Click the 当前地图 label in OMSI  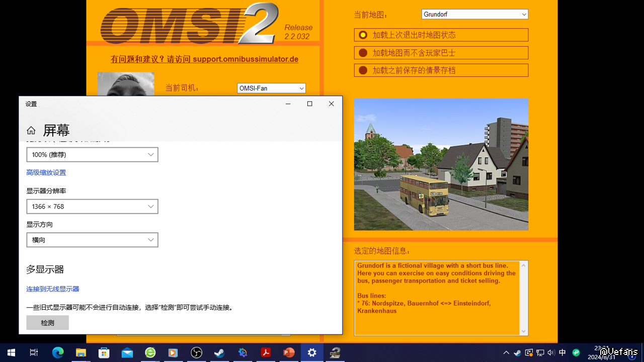371,15
